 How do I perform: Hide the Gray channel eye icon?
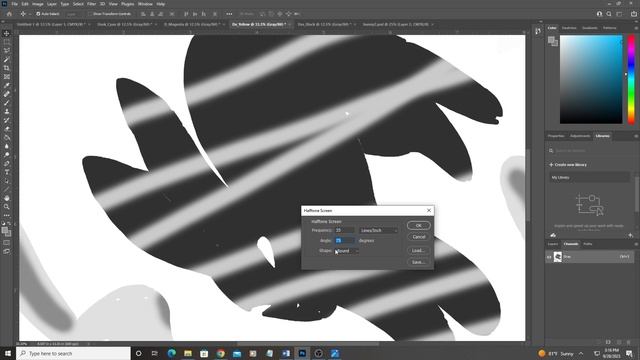click(549, 257)
